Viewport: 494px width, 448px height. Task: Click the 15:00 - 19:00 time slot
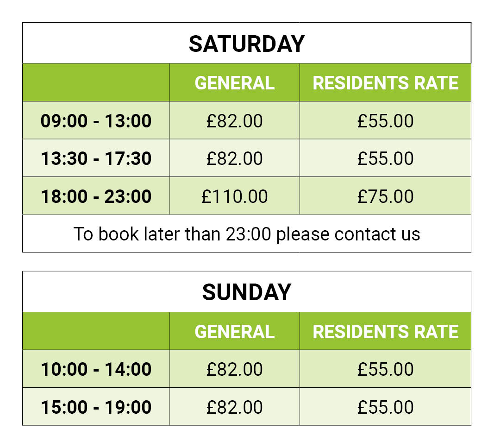96,407
